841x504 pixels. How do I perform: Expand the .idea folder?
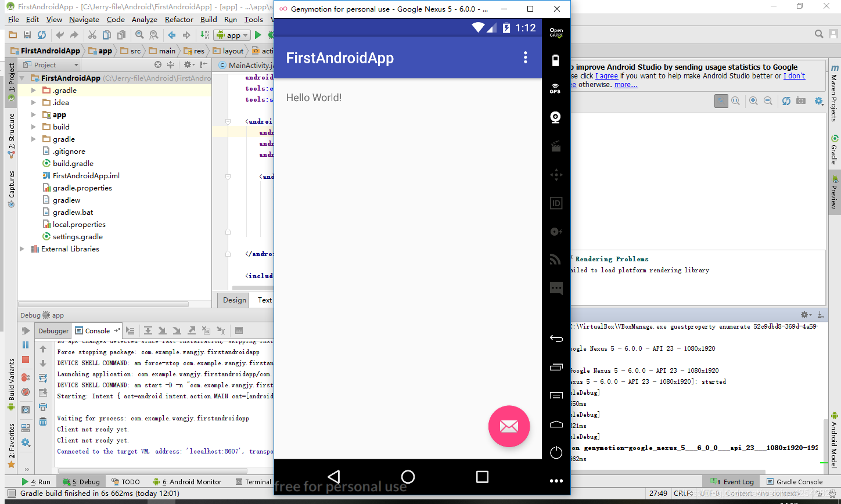(x=33, y=103)
